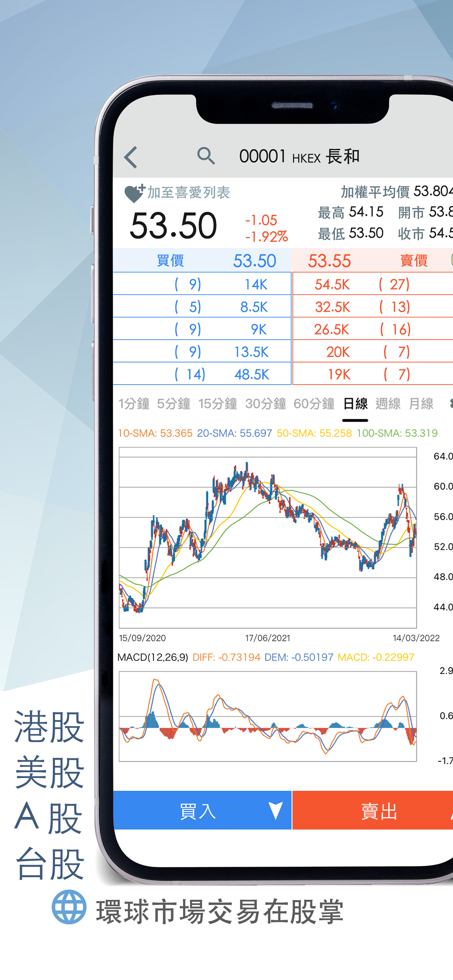Tap the last price 53.50

click(173, 226)
